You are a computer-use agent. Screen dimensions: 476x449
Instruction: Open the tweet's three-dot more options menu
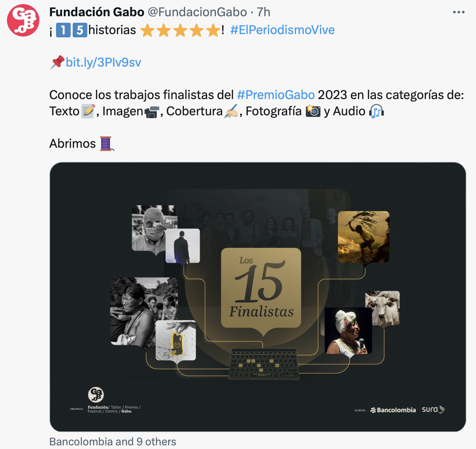459,12
